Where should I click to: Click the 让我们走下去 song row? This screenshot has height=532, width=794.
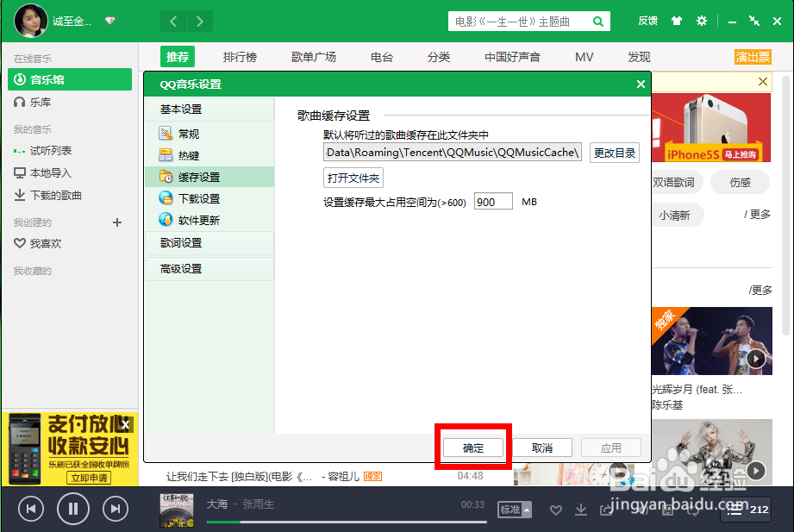(x=325, y=476)
